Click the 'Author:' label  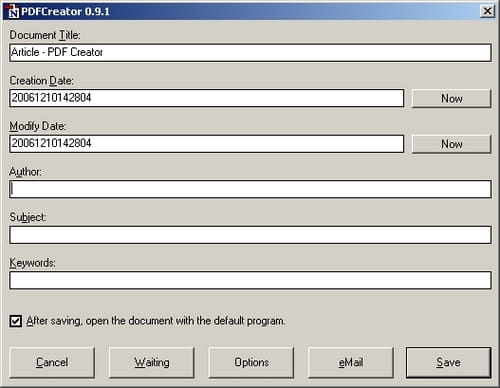pyautogui.click(x=25, y=172)
